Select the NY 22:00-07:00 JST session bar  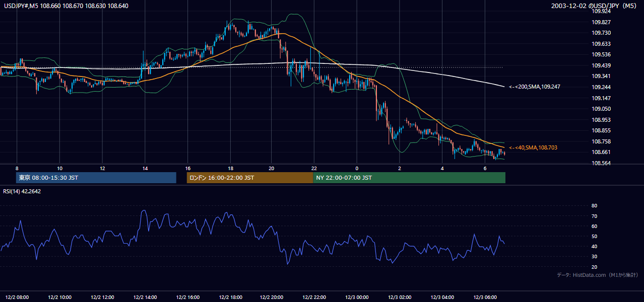pyautogui.click(x=409, y=178)
